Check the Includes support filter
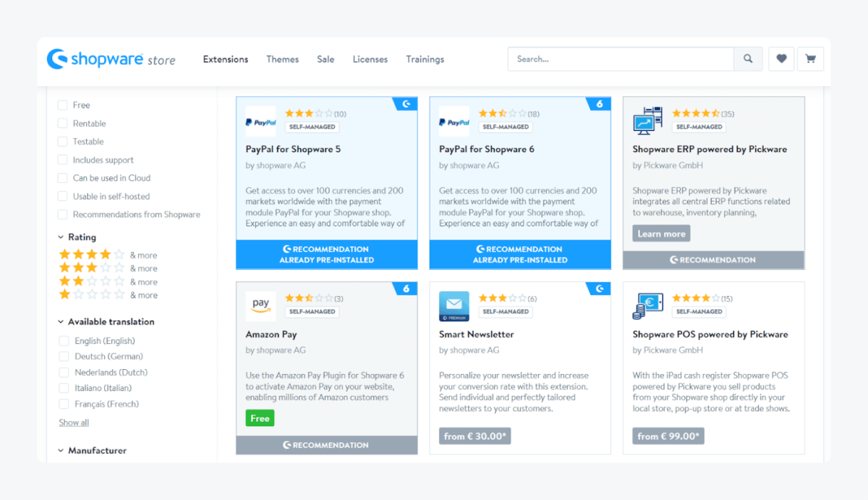The width and height of the screenshot is (868, 500). pos(63,159)
